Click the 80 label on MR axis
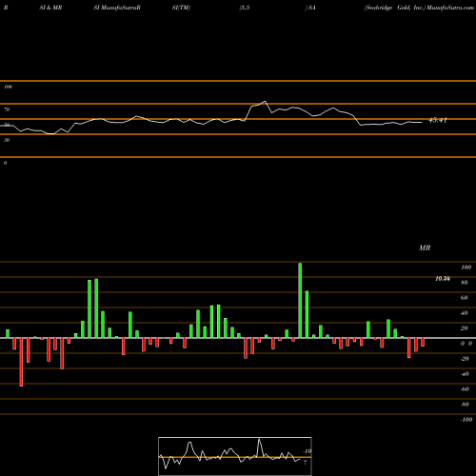 (465, 283)
